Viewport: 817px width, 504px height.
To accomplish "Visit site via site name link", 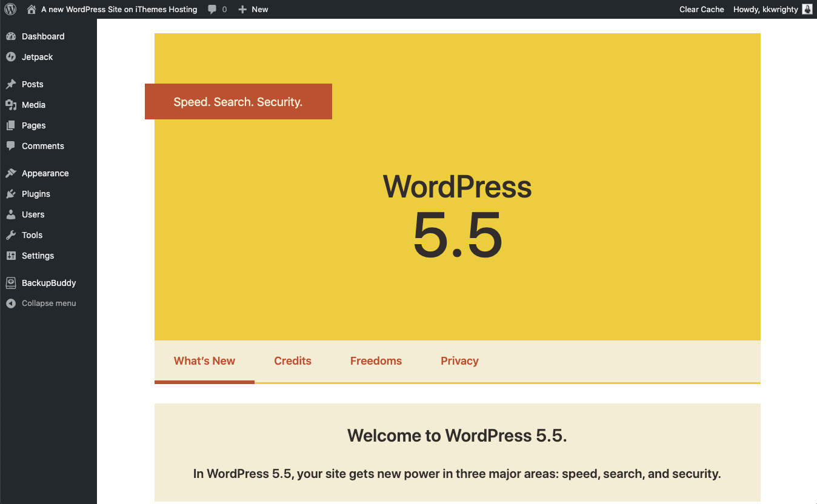I will (119, 9).
